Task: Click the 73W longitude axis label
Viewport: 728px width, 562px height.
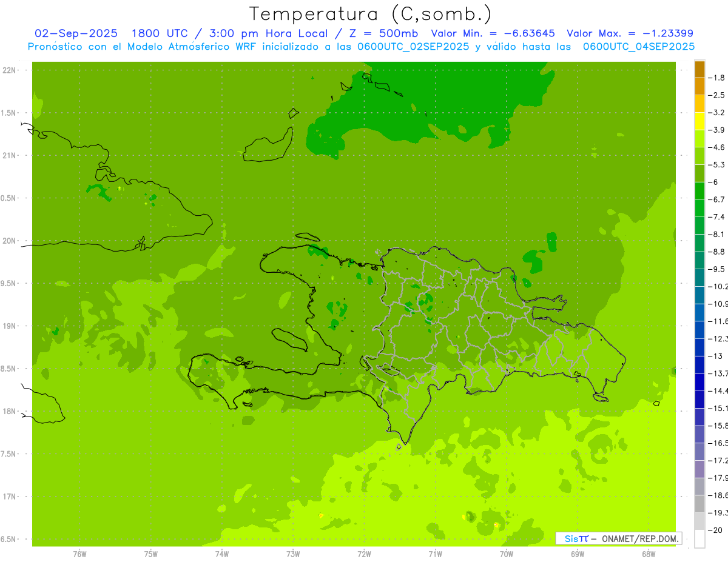Action: (293, 554)
